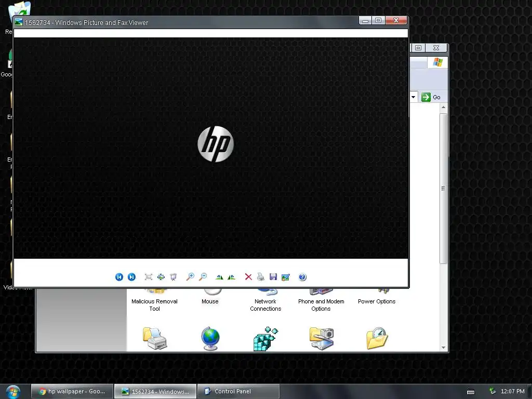Start the slide show

tap(174, 277)
